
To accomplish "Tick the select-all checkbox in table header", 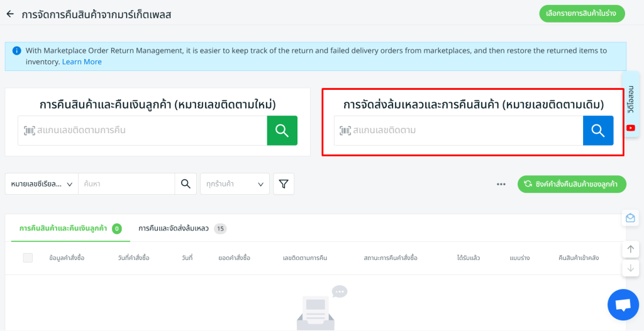I will tap(28, 258).
